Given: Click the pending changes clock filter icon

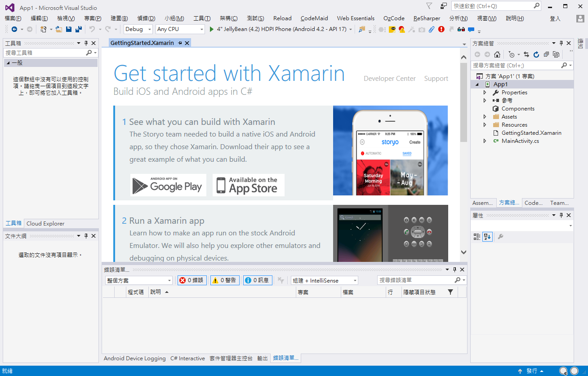Looking at the screenshot, I should coord(512,54).
